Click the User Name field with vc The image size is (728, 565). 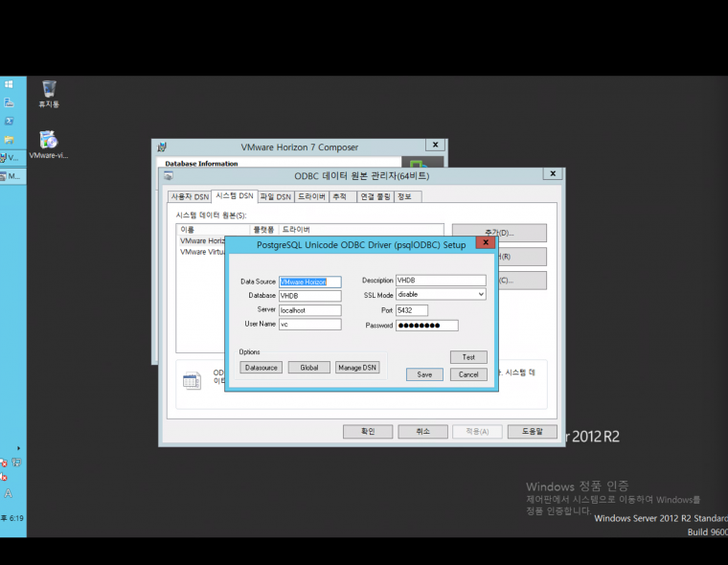click(310, 324)
